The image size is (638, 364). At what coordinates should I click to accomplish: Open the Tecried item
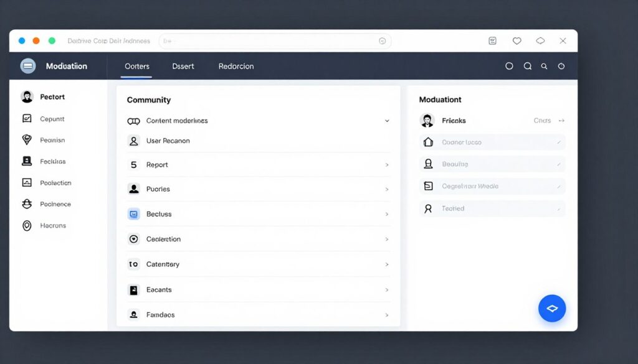pos(492,208)
